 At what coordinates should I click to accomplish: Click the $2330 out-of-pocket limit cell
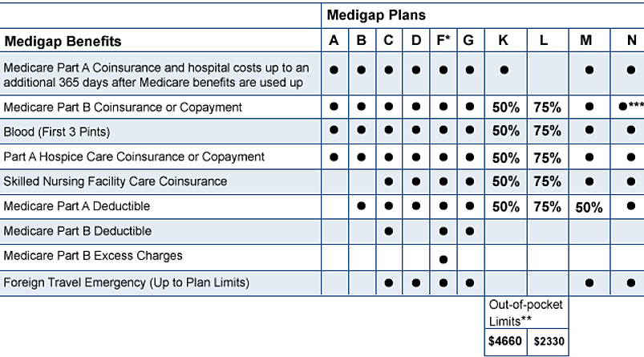[548, 341]
